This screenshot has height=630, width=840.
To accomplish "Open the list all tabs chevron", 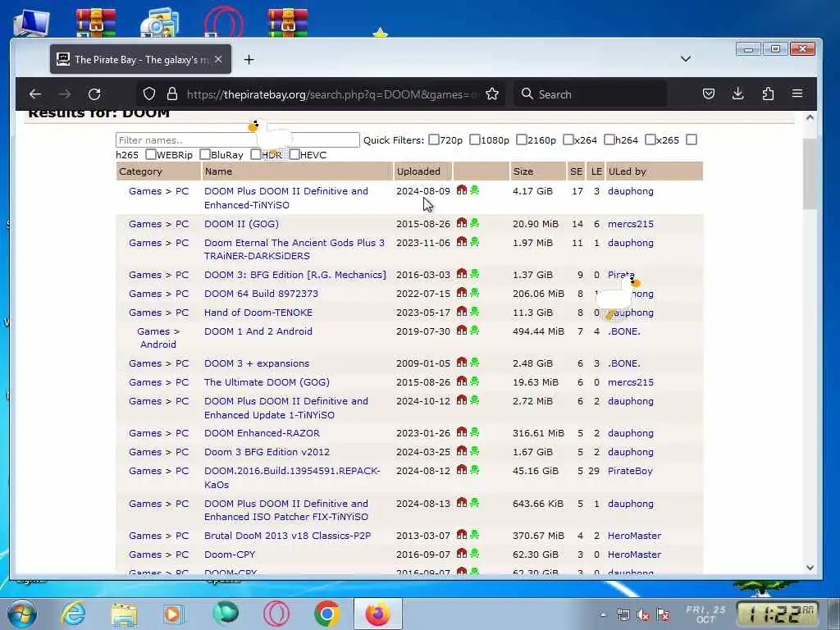I will click(x=686, y=59).
